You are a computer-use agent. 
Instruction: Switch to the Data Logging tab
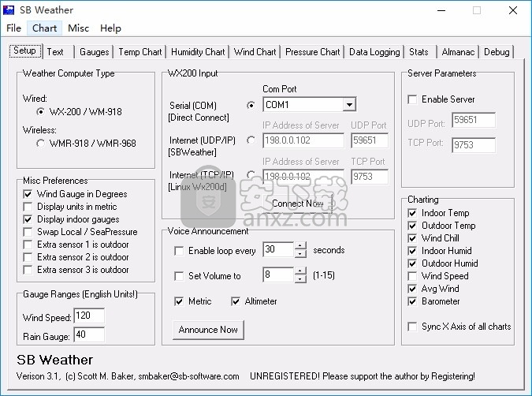click(374, 52)
